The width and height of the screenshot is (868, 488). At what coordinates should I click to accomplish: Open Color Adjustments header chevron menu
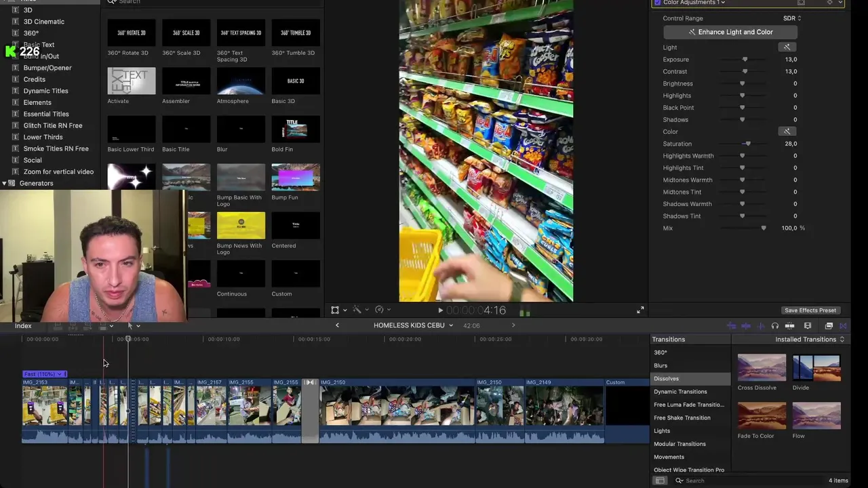coord(841,3)
